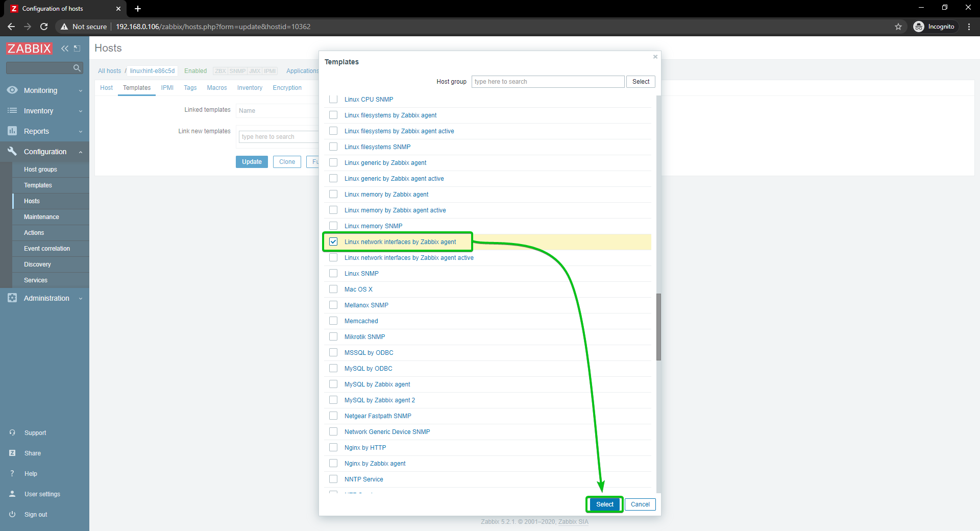Screen dimensions: 980x531
Task: Check Linux memory by Zabbix agent active
Action: [333, 210]
